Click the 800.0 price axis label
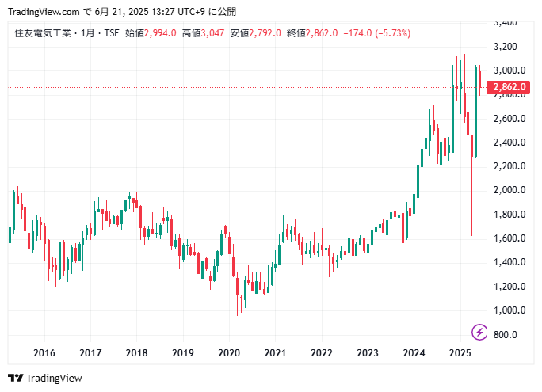 (x=506, y=335)
